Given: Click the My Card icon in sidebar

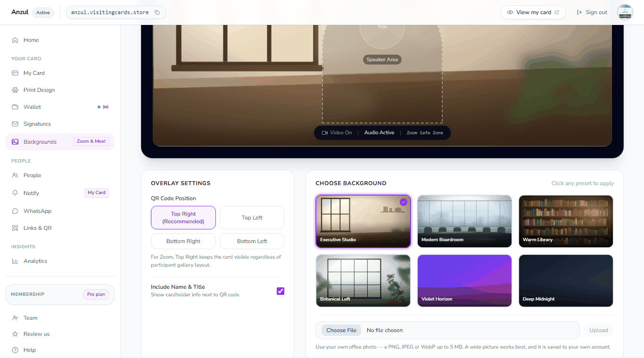Looking at the screenshot, I should (x=15, y=73).
